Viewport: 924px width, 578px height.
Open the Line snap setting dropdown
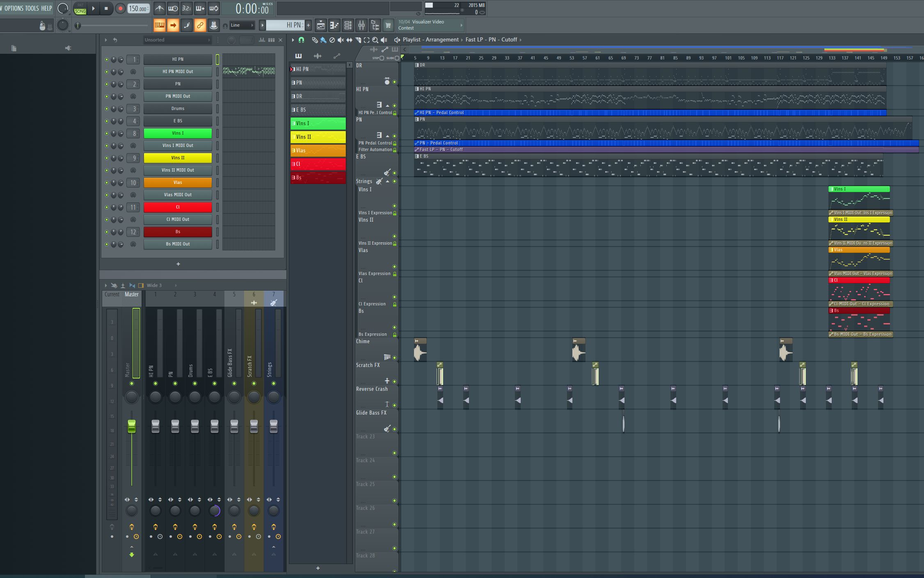(x=242, y=25)
